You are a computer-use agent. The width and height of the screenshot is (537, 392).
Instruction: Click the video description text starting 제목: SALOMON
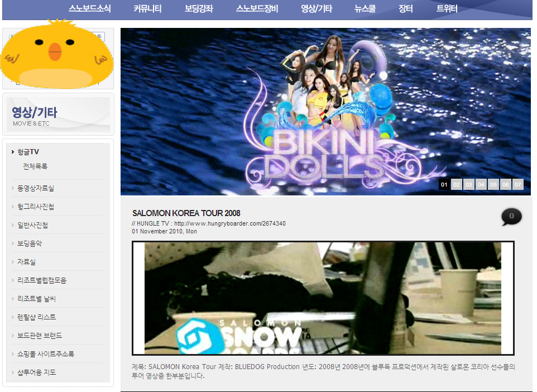(323, 371)
